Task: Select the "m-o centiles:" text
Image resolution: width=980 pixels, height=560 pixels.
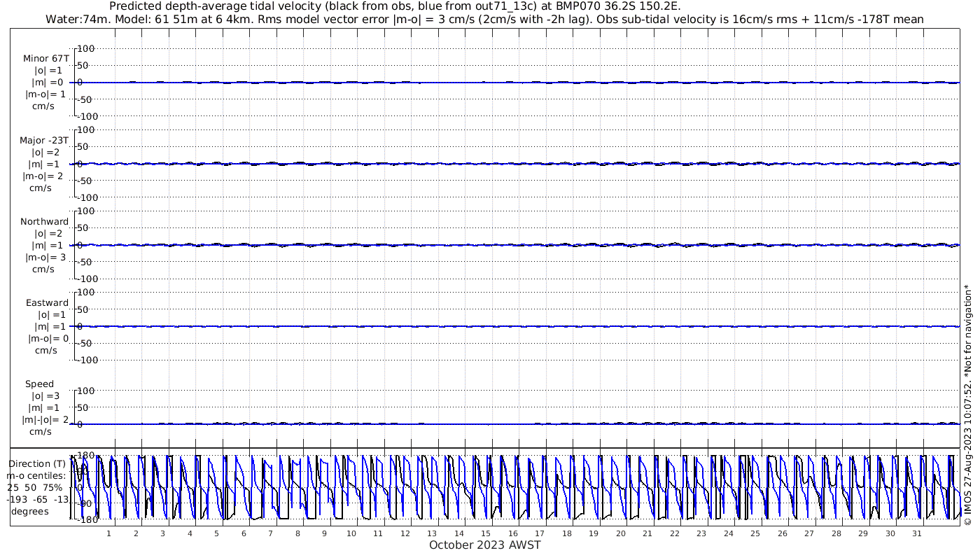Action: point(36,476)
